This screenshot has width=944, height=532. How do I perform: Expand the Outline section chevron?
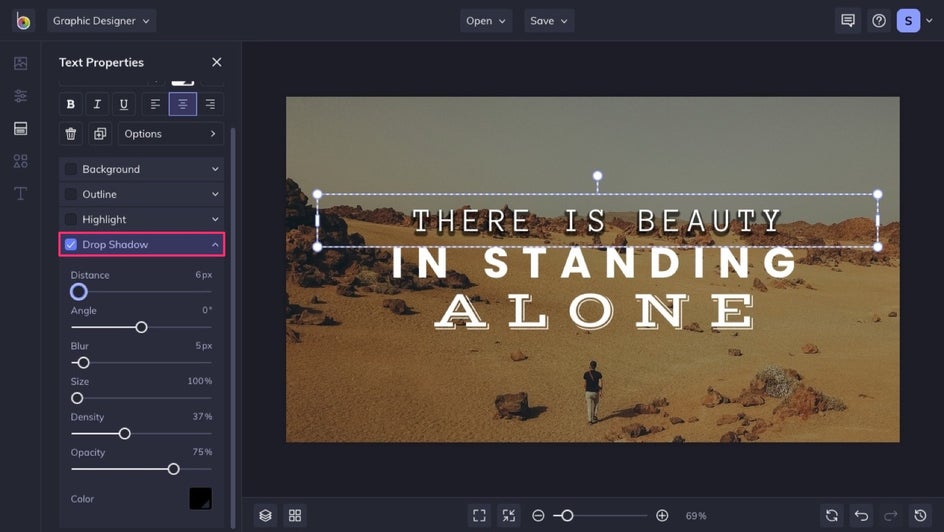point(215,194)
